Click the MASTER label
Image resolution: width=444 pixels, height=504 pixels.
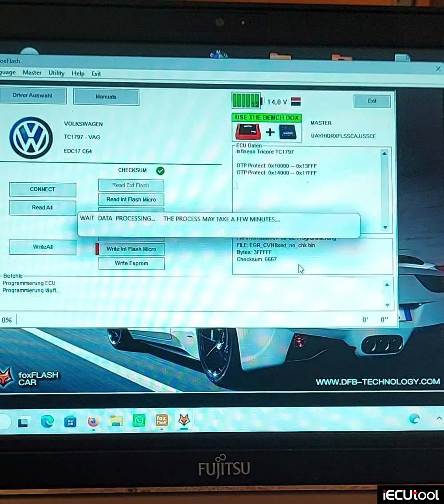pyautogui.click(x=321, y=123)
